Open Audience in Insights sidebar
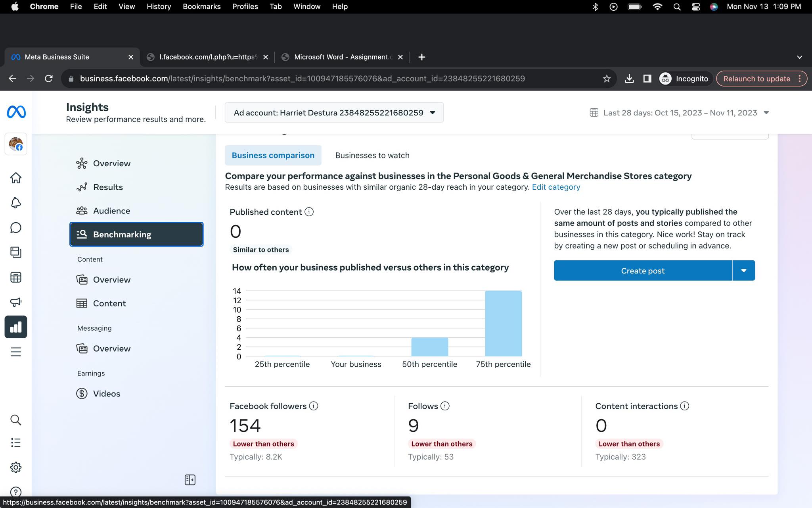Image resolution: width=812 pixels, height=508 pixels. [x=136, y=211]
